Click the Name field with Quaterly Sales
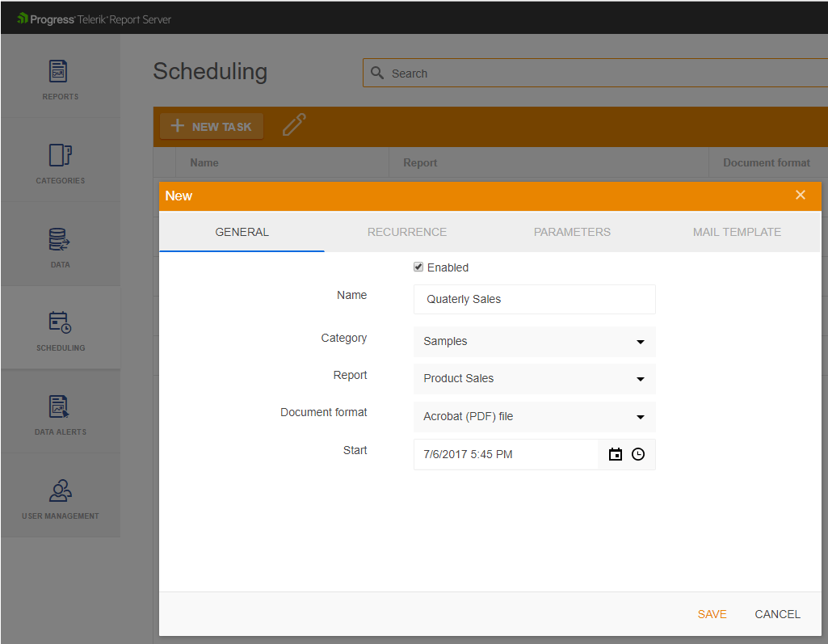 tap(535, 299)
